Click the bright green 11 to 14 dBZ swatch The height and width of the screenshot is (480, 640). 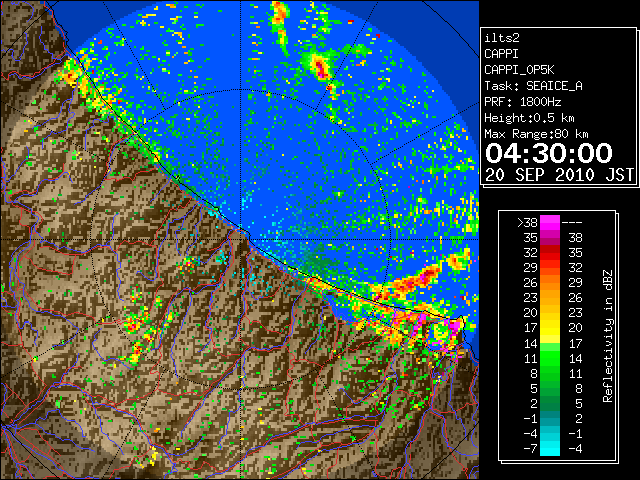[550, 358]
